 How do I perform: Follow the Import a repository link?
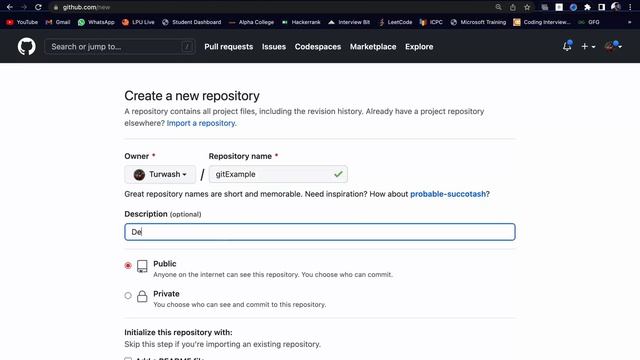click(x=201, y=123)
